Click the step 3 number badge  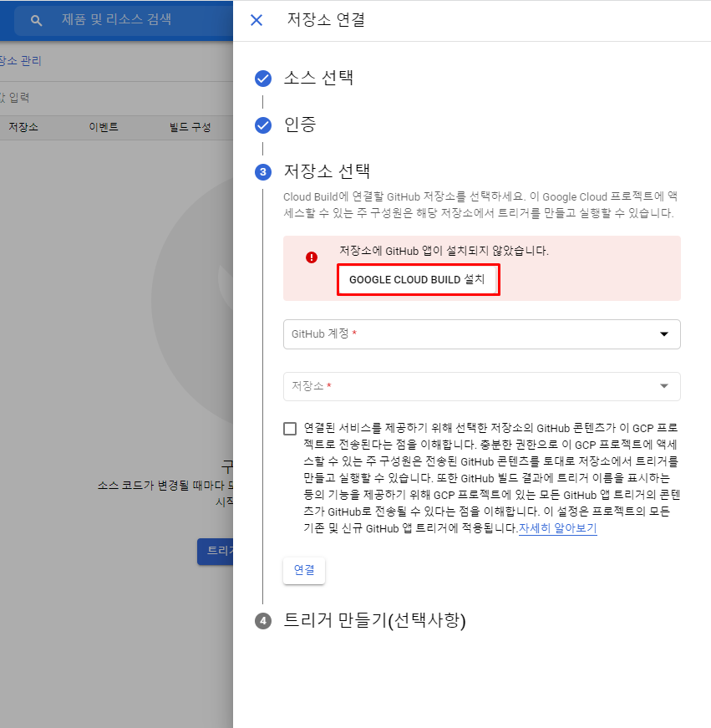tap(263, 172)
